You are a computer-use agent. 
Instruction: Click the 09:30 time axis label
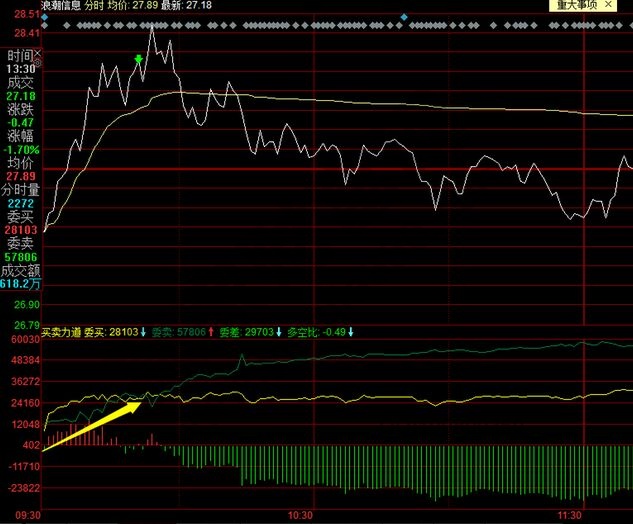[20, 515]
